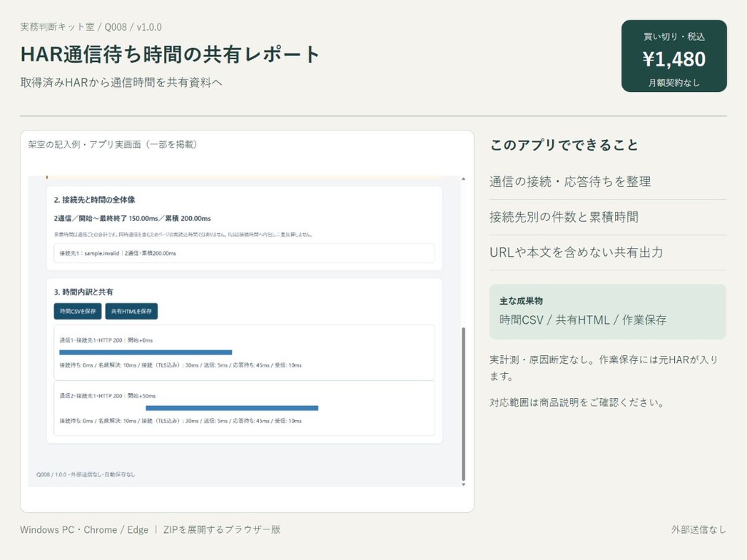Click the blue timing bar for 通信1
The height and width of the screenshot is (560, 747).
(x=146, y=352)
